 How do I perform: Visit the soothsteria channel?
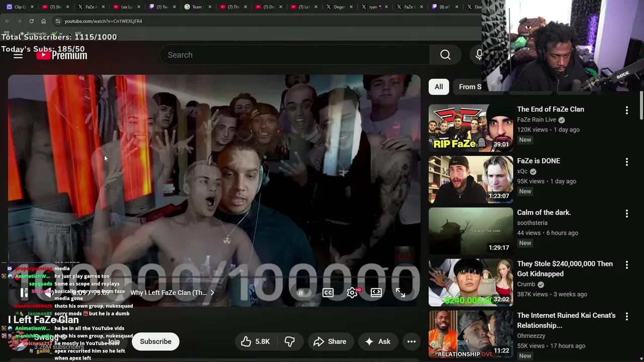(x=532, y=223)
